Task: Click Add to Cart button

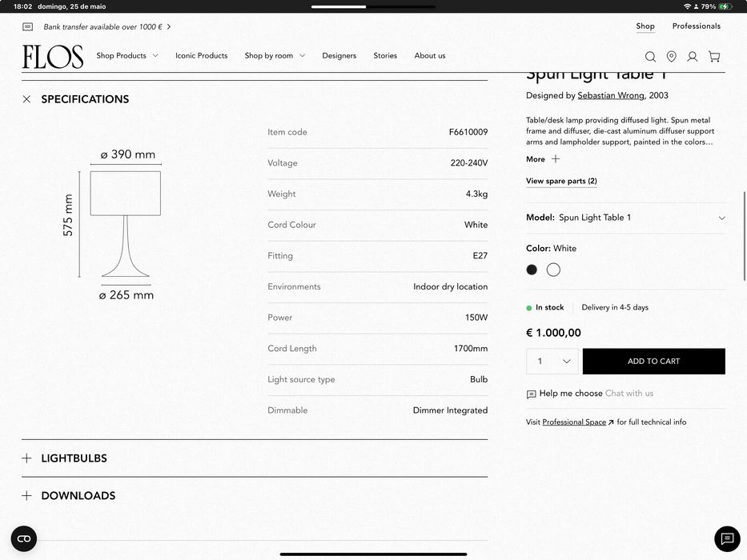Action: click(x=653, y=362)
